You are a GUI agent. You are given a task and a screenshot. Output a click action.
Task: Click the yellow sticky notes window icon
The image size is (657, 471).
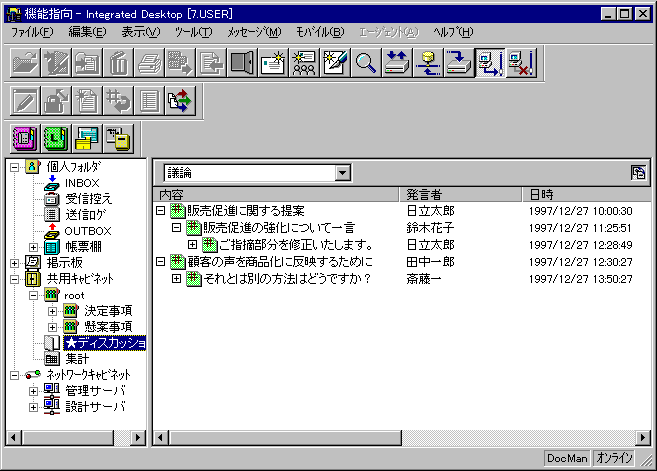[87, 138]
